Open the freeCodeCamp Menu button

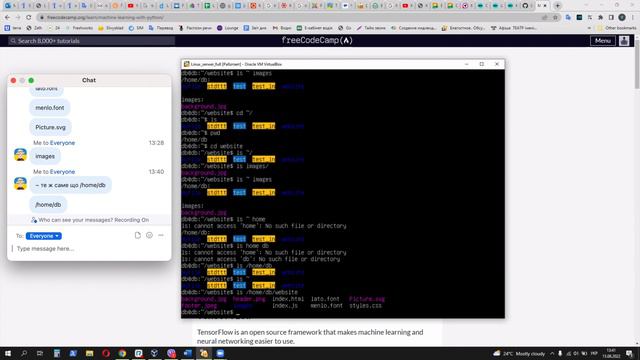click(x=602, y=41)
